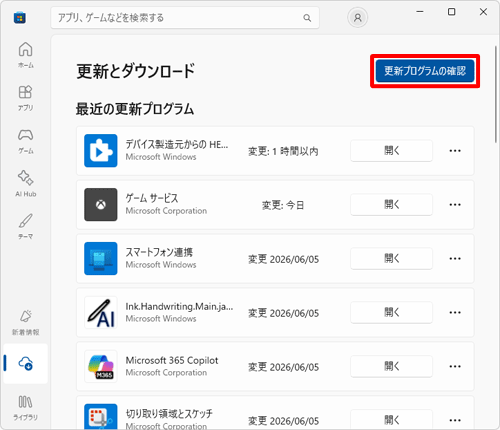This screenshot has width=500, height=430.
Task: Minimize the Store window
Action: coord(420,12)
